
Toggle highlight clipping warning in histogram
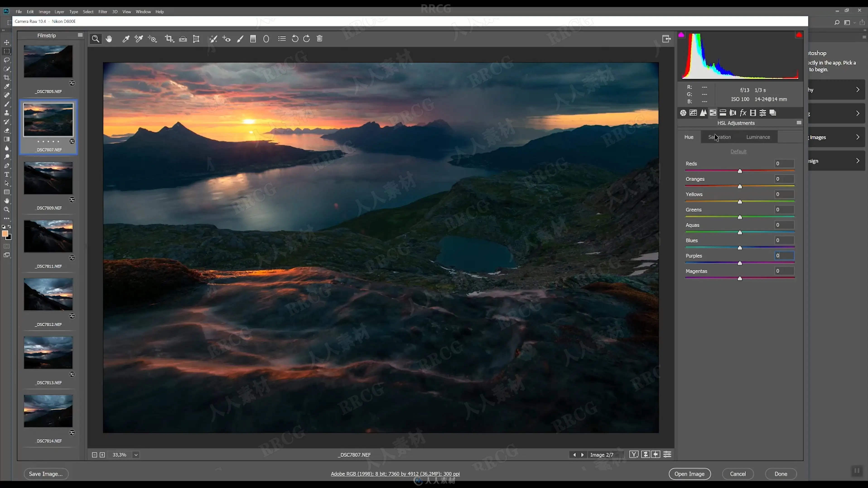pos(799,35)
